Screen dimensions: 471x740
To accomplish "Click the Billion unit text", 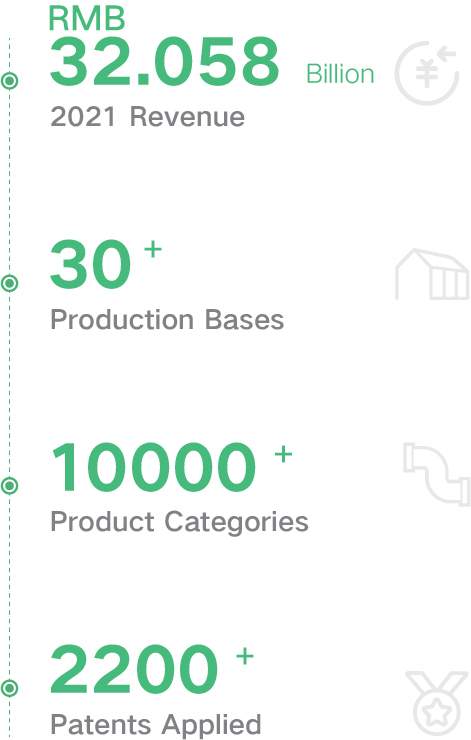I will (340, 74).
